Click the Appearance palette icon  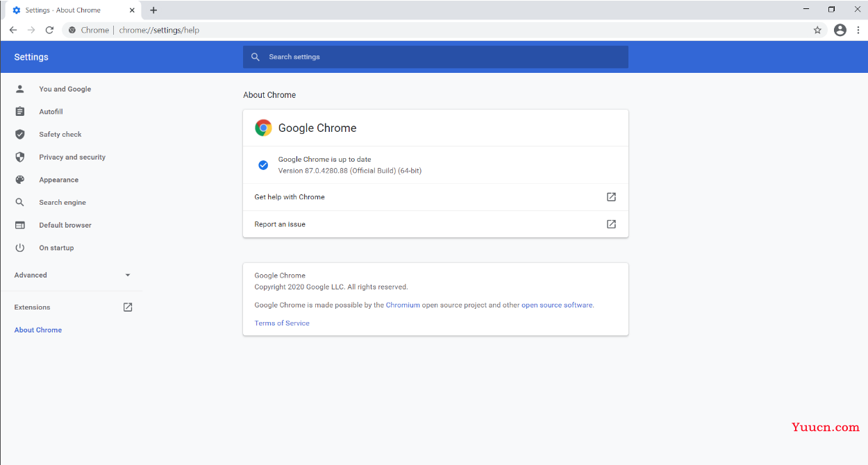click(x=20, y=180)
